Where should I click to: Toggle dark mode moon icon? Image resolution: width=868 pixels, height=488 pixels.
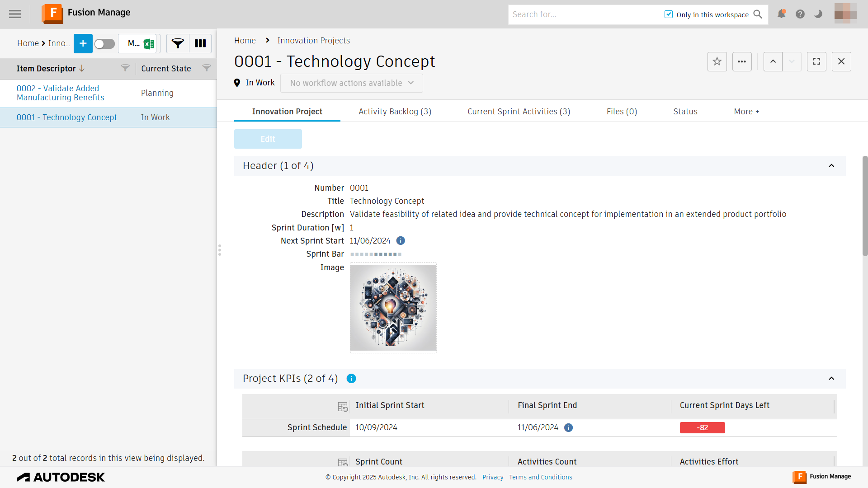[818, 14]
